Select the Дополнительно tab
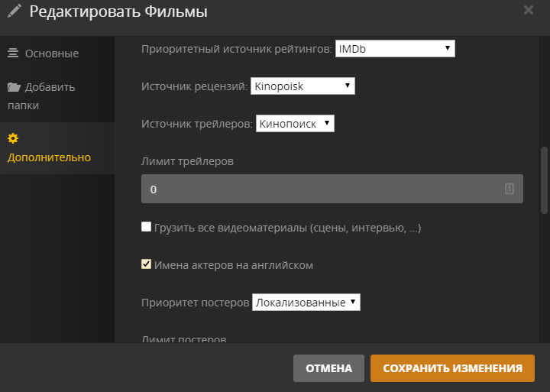 49,157
